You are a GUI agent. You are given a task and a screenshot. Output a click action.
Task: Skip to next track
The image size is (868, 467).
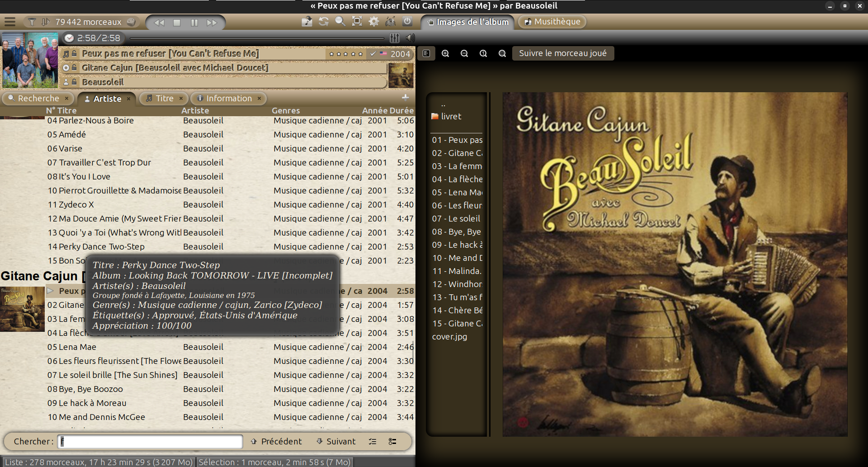[x=212, y=23]
